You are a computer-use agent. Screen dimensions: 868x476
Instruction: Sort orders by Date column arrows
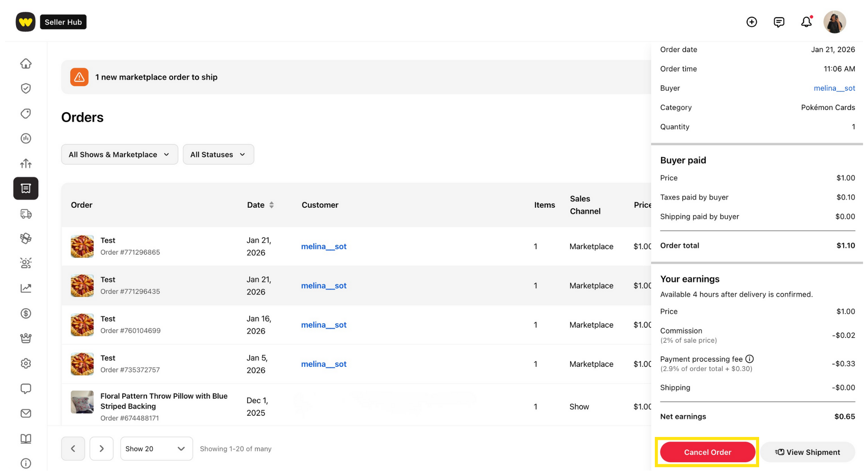coord(271,205)
